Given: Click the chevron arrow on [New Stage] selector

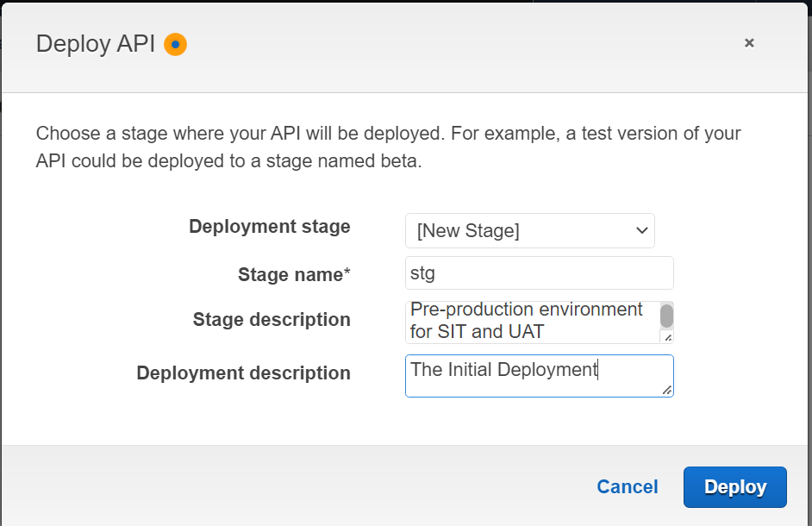Looking at the screenshot, I should (641, 231).
